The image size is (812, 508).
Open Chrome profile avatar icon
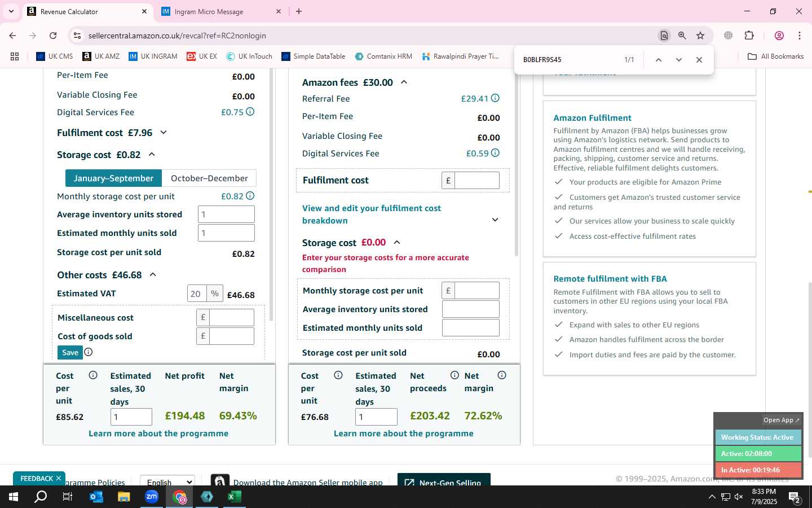779,36
